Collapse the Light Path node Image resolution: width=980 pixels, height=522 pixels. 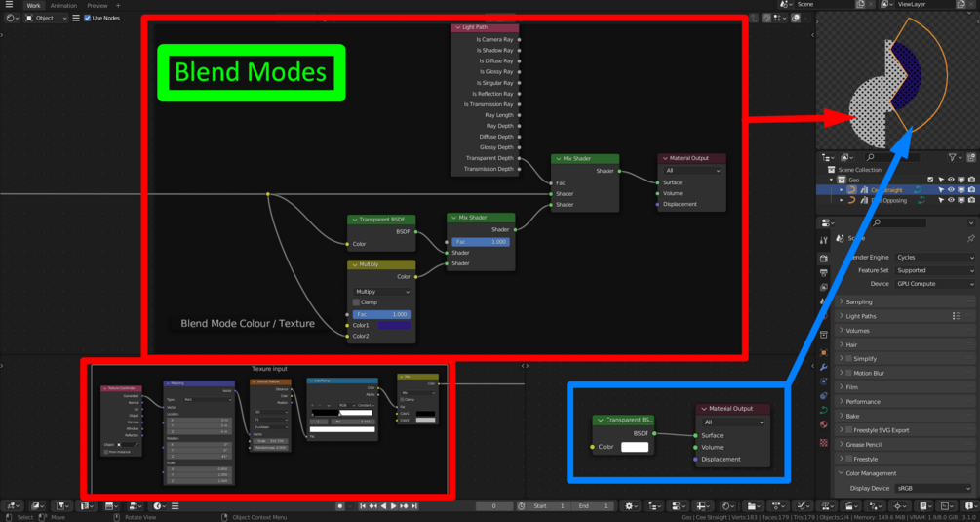click(457, 27)
